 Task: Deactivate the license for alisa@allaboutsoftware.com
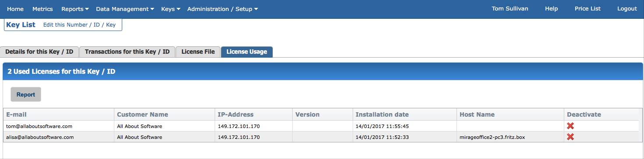tap(570, 137)
